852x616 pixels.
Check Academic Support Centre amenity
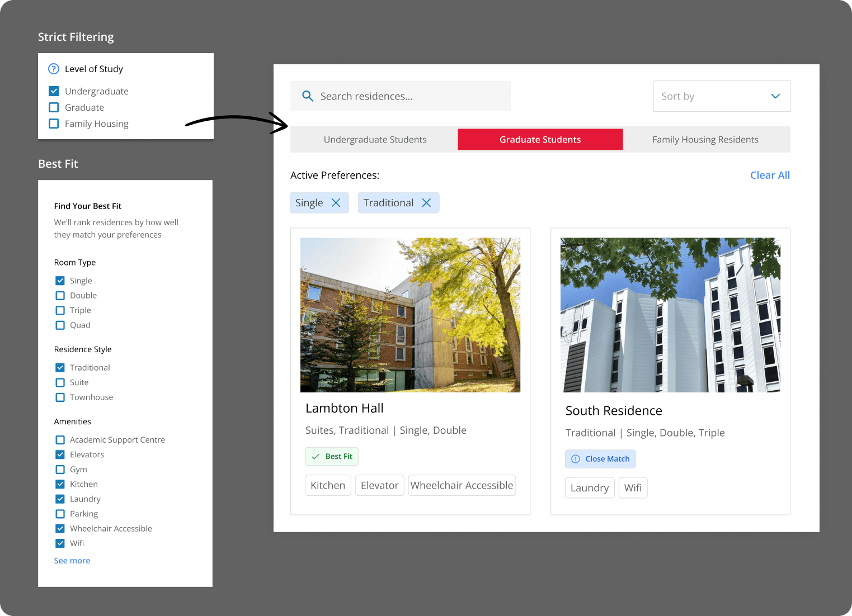(60, 440)
